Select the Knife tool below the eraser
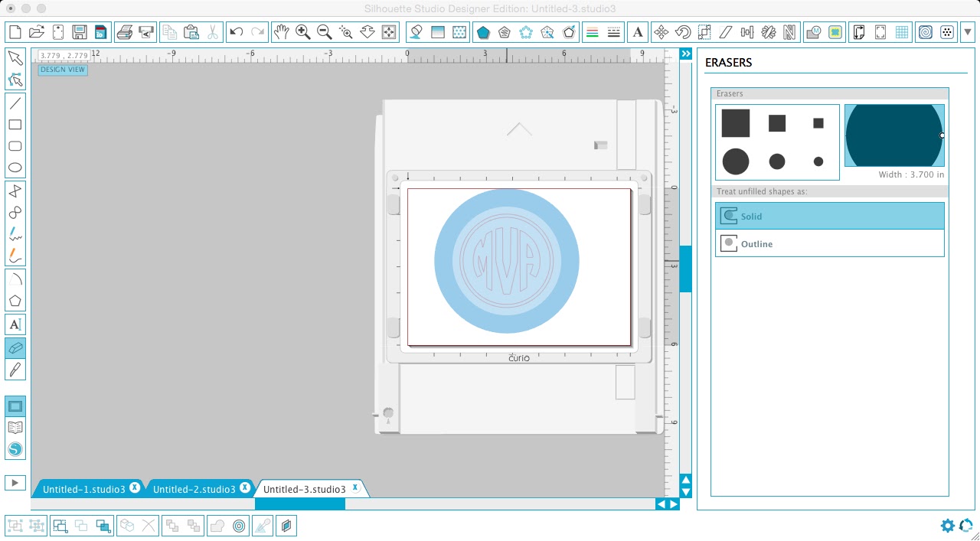This screenshot has width=980, height=541. [15, 370]
